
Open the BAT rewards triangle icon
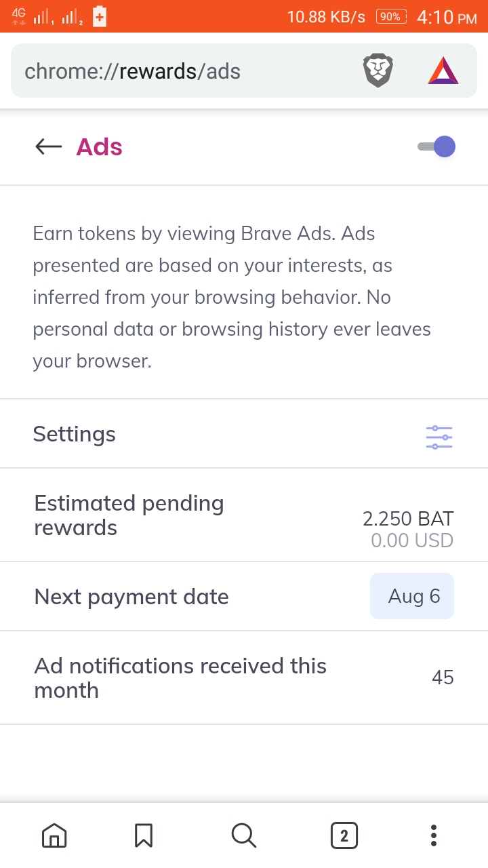point(443,71)
